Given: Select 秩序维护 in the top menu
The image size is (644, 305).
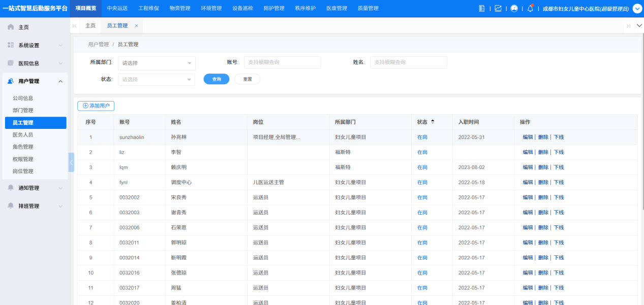Looking at the screenshot, I should 305,9.
